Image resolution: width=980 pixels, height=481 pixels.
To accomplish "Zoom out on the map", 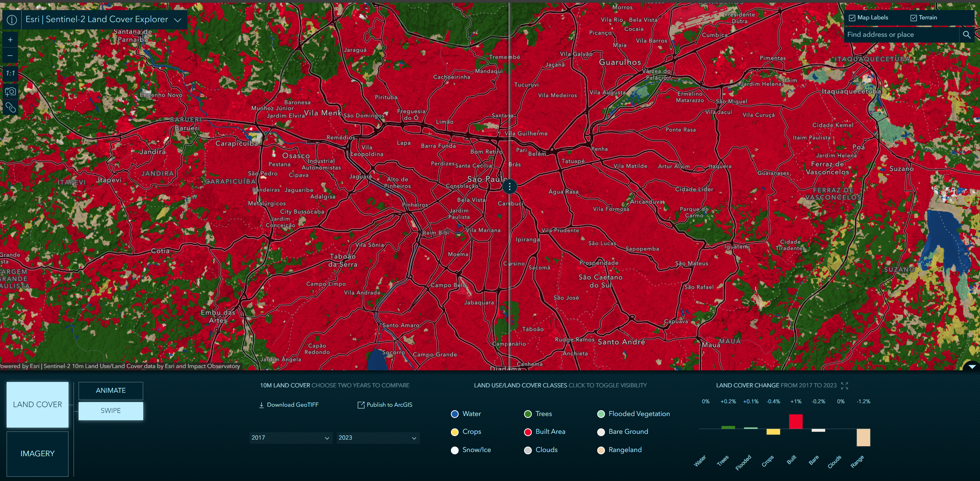I will (10, 55).
